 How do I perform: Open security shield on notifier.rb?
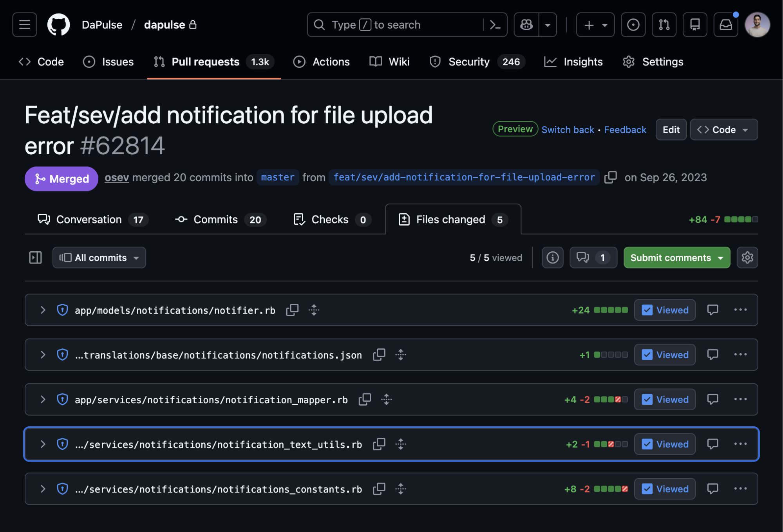[62, 310]
